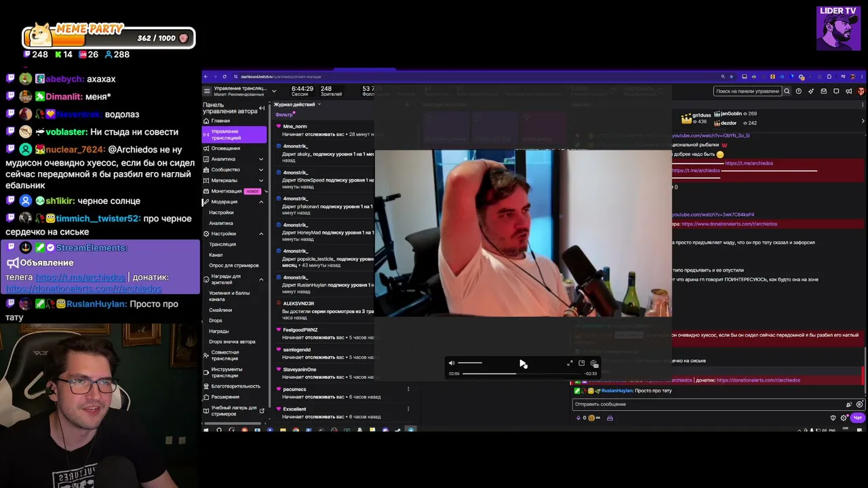This screenshot has width=868, height=488.
Task: Open the inbox envelope icon
Action: (824, 91)
